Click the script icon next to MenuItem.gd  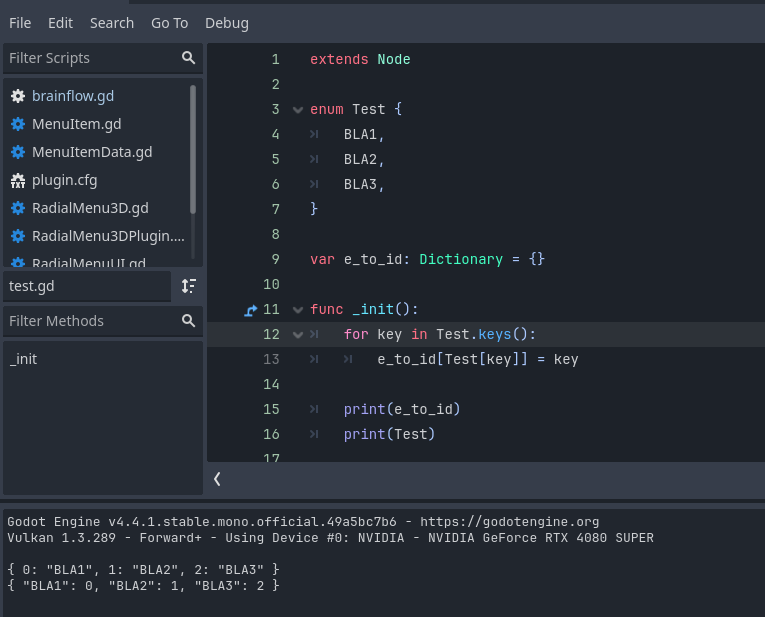(x=17, y=124)
